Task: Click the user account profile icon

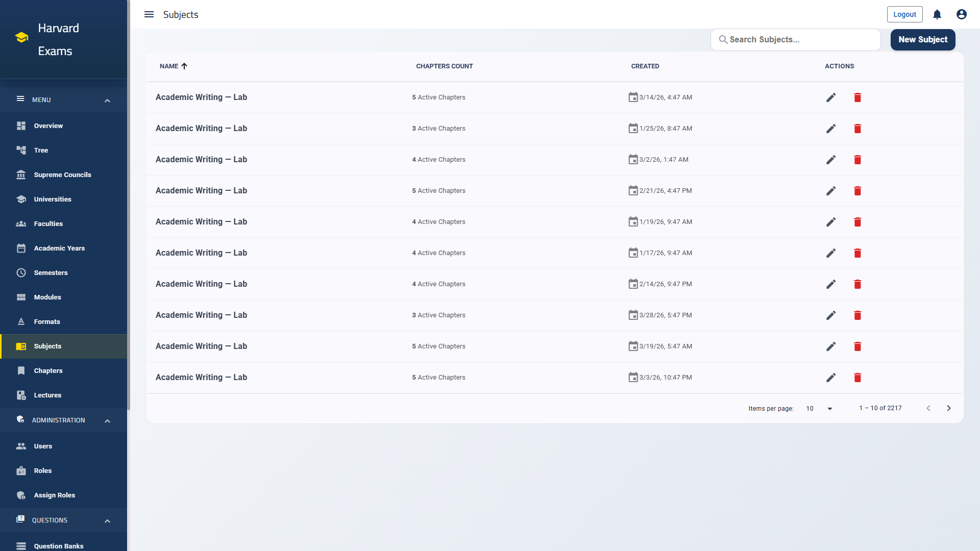Action: [961, 14]
